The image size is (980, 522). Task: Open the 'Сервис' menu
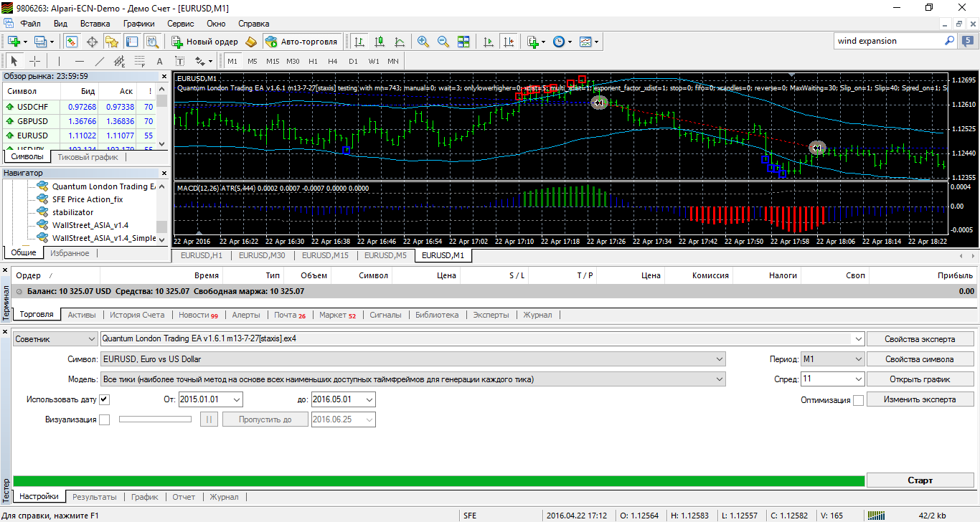180,24
